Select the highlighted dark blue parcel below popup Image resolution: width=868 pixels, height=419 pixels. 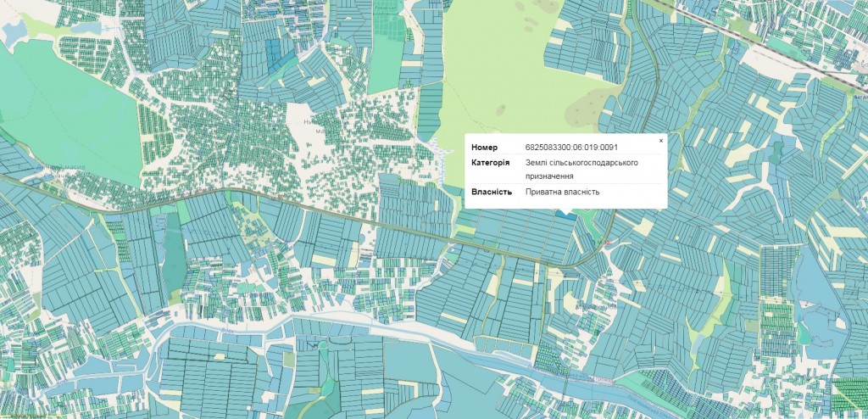563,215
